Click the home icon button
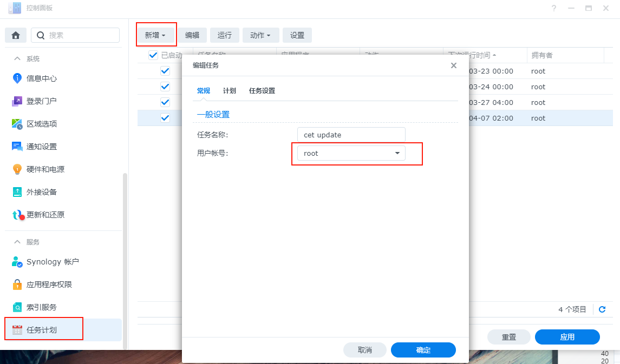Viewport: 620px width, 364px height. [16, 36]
